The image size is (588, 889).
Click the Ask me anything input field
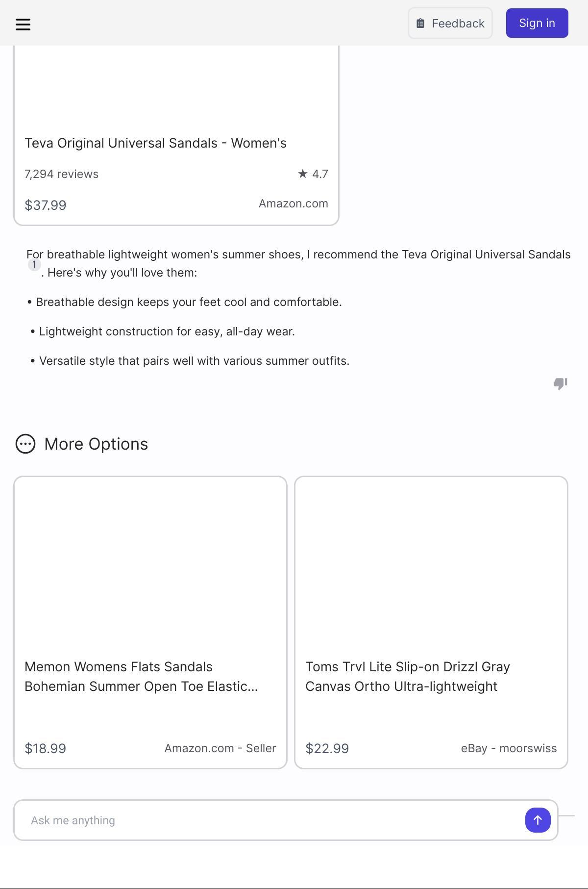click(x=245, y=820)
